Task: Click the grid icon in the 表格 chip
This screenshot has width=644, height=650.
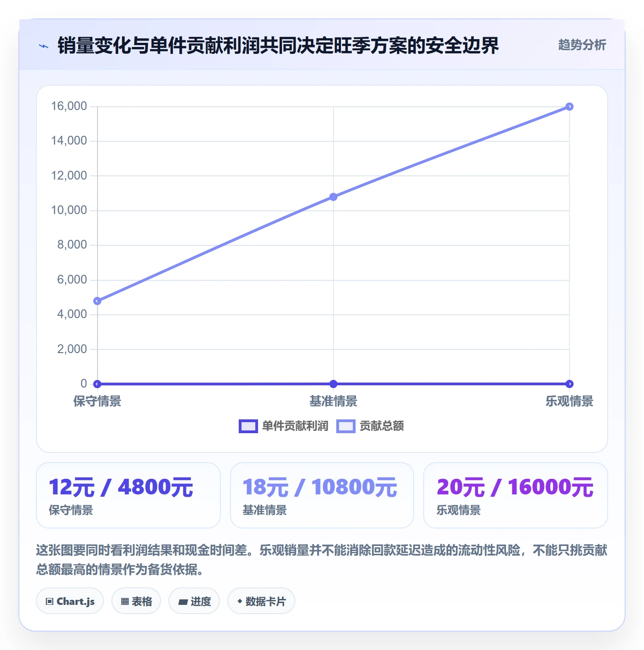Action: pos(125,602)
